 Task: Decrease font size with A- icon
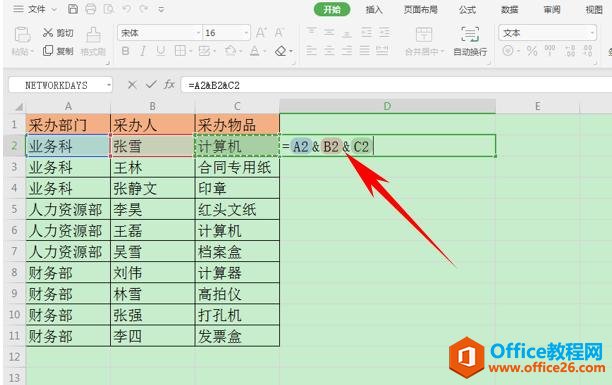pos(279,33)
